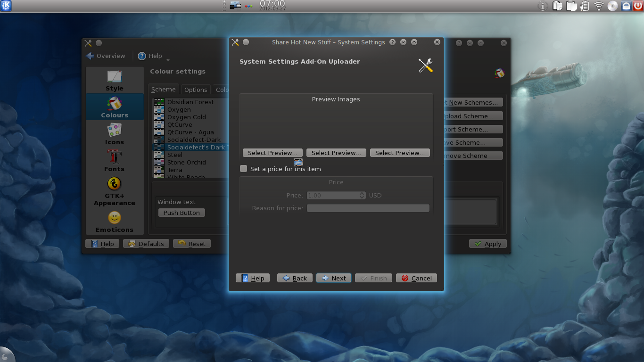This screenshot has height=362, width=644.
Task: Click Help button in System Settings window
Action: click(x=102, y=244)
